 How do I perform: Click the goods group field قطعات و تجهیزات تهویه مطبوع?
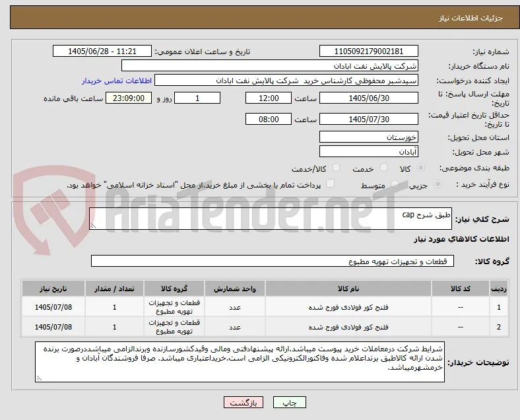tap(273, 261)
